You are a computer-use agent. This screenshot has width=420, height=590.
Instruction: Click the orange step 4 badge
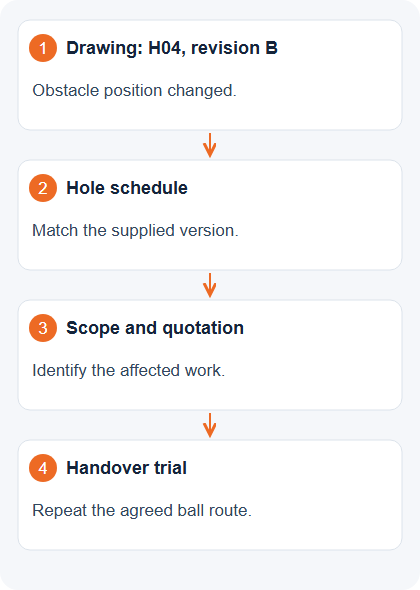click(43, 468)
